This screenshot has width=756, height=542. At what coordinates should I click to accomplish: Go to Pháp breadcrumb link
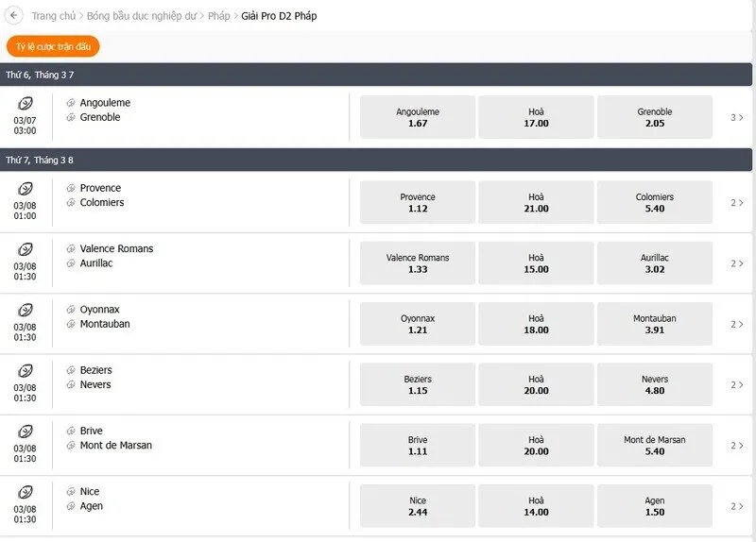pyautogui.click(x=218, y=16)
